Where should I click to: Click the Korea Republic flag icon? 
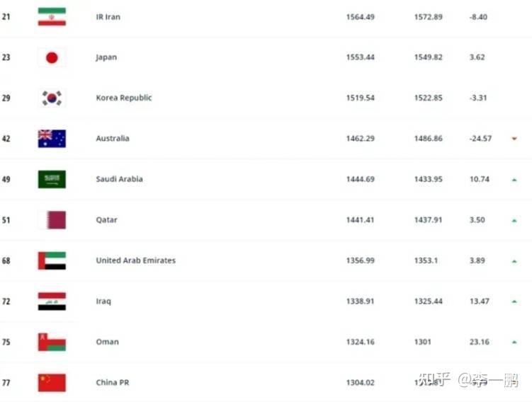pos(52,98)
